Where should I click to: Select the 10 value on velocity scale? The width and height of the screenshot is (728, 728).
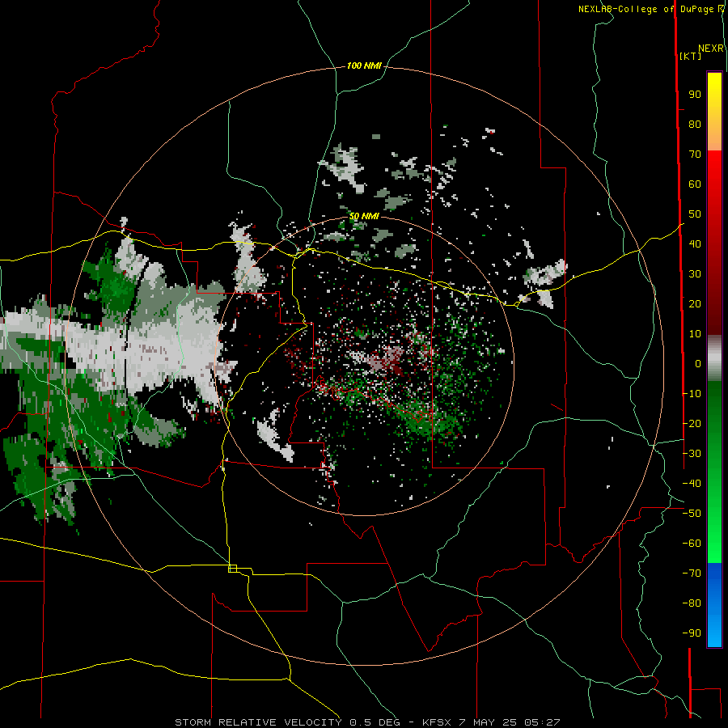click(x=695, y=334)
